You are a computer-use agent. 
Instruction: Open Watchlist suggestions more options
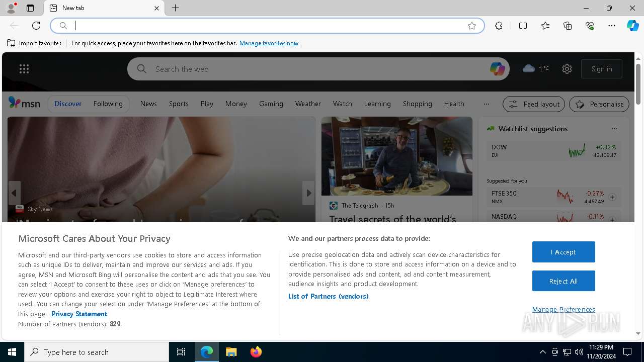[x=614, y=129]
